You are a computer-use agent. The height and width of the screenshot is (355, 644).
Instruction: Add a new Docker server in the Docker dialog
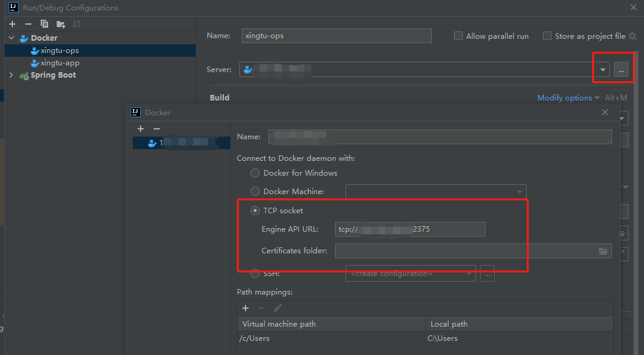click(141, 129)
